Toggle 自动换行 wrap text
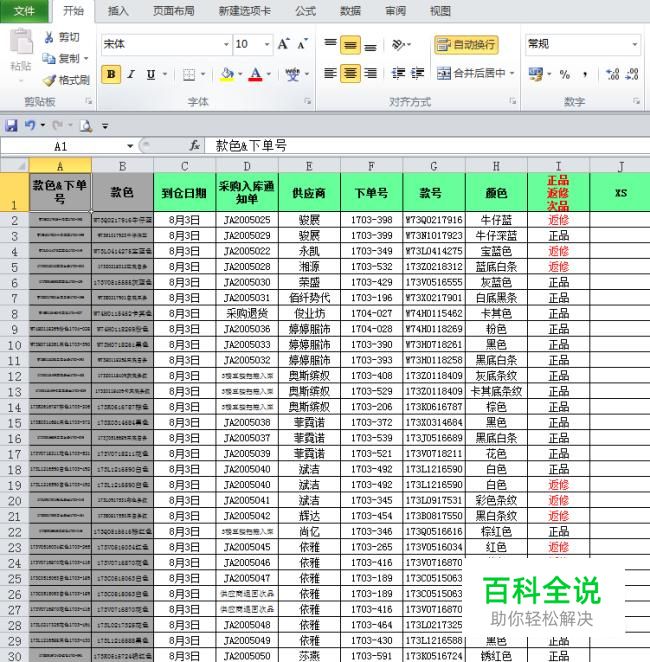This screenshot has width=650, height=662. pos(466,44)
